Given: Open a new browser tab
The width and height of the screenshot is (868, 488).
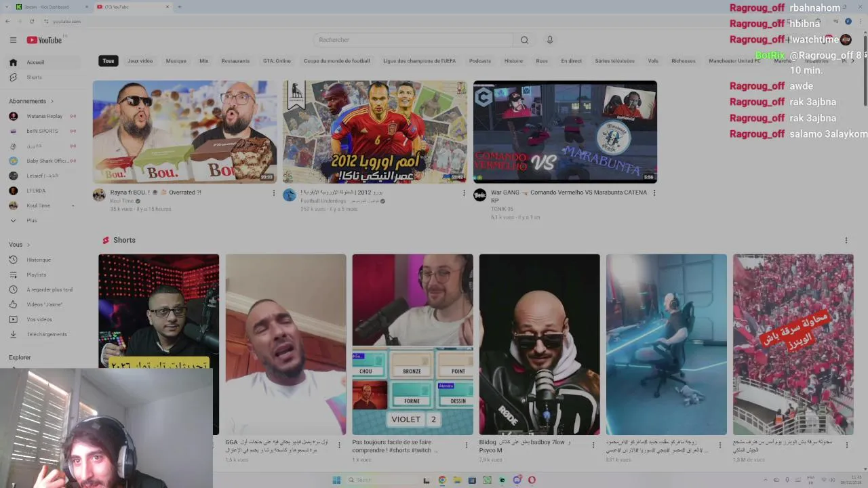Looking at the screenshot, I should pos(179,7).
